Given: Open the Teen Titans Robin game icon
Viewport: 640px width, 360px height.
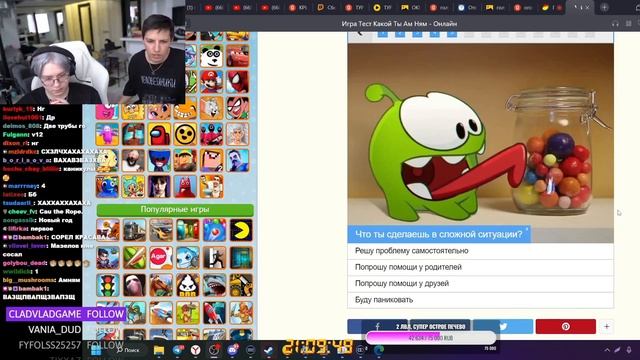Looking at the screenshot, I should [x=238, y=108].
